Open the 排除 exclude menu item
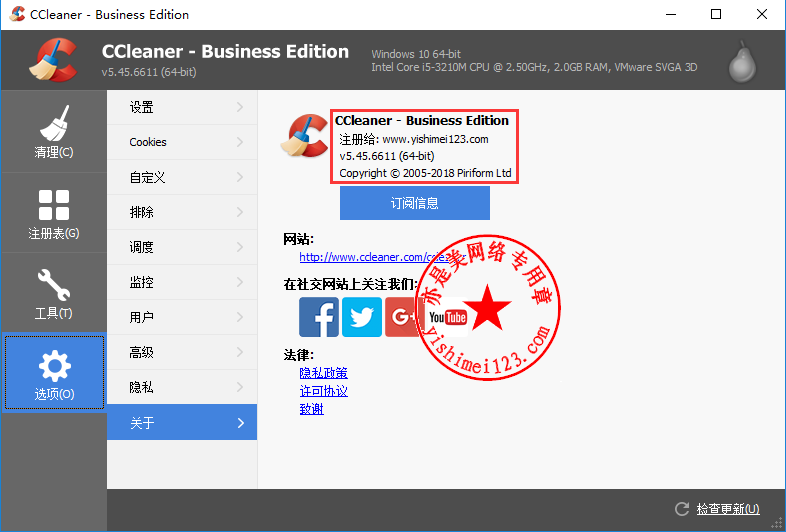 coord(182,212)
